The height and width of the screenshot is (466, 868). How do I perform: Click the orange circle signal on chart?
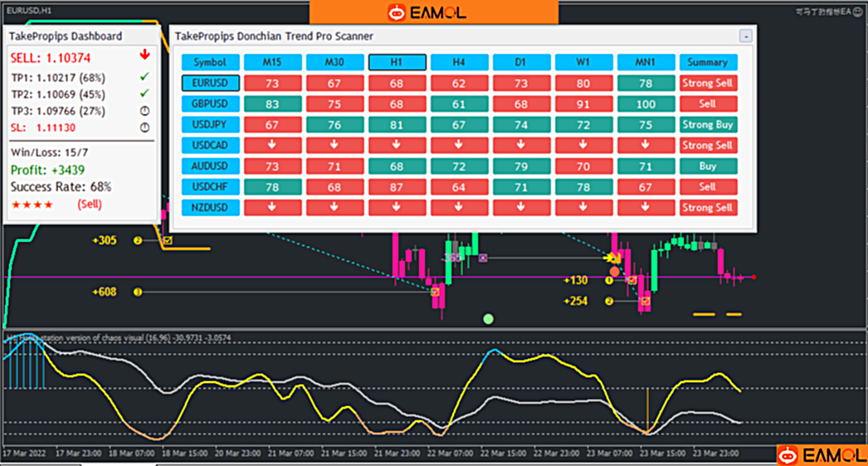(x=614, y=272)
